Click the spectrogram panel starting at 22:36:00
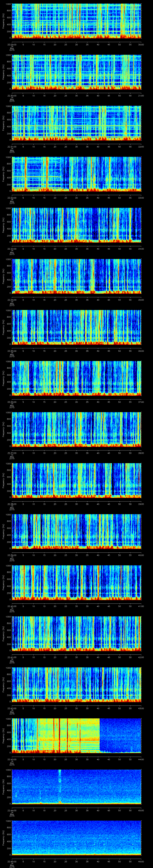This screenshot has height=868, width=153. (x=77, y=378)
